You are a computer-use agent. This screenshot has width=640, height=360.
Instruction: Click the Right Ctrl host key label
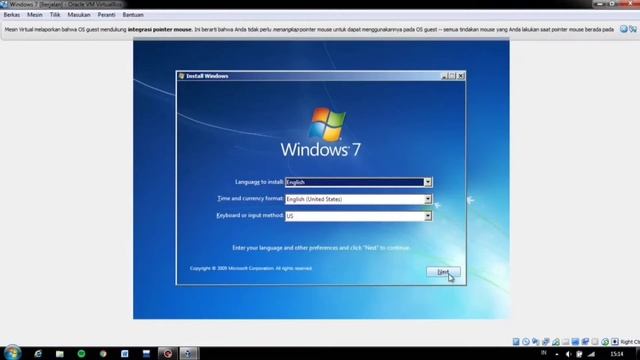click(630, 342)
